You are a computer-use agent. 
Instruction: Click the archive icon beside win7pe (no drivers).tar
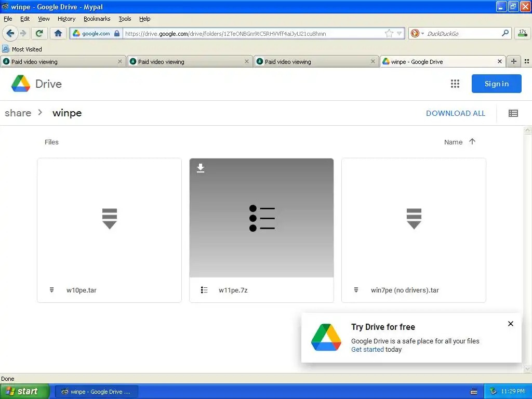[x=356, y=290]
